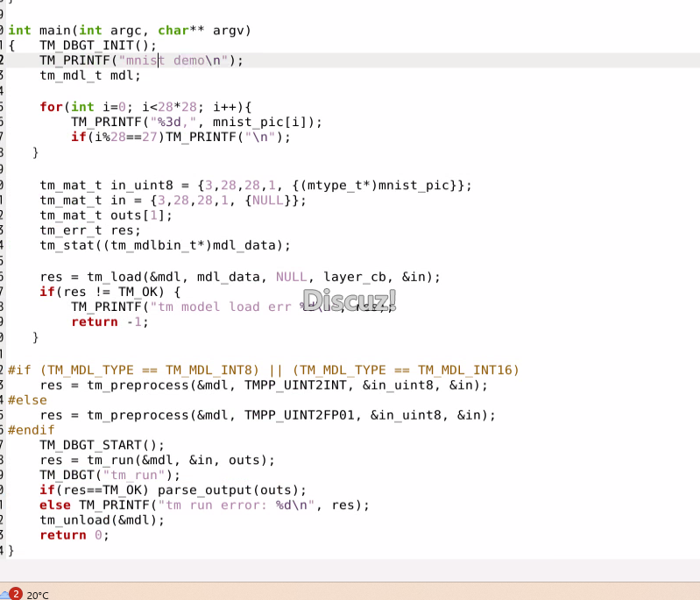The height and width of the screenshot is (600, 700).
Task: Click the #endif directive
Action: (x=32, y=430)
